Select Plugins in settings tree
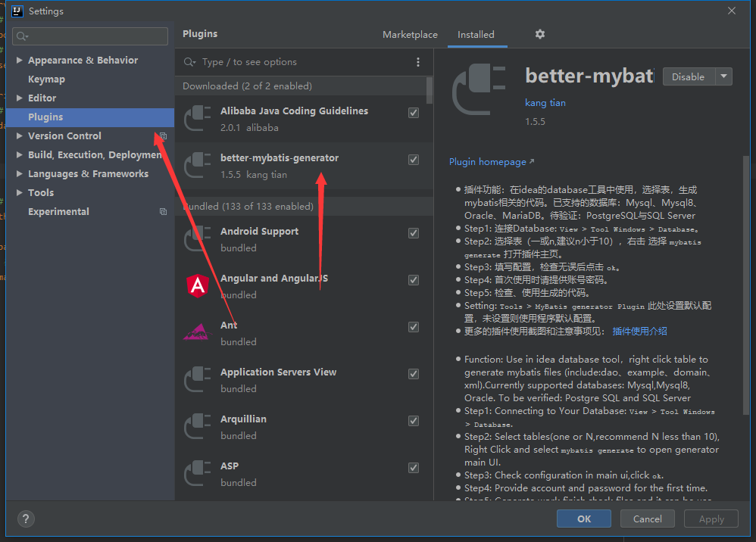Screen dimensions: 756x542 point(89,117)
